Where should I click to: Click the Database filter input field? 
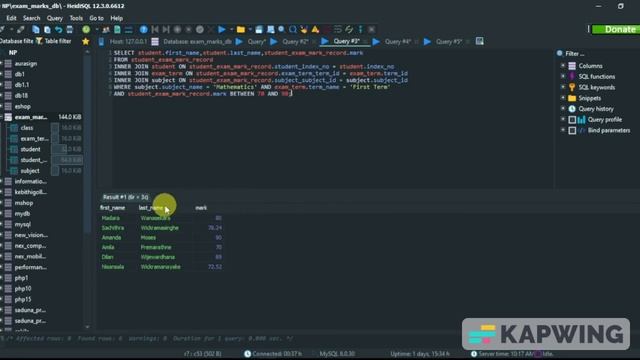[17, 41]
